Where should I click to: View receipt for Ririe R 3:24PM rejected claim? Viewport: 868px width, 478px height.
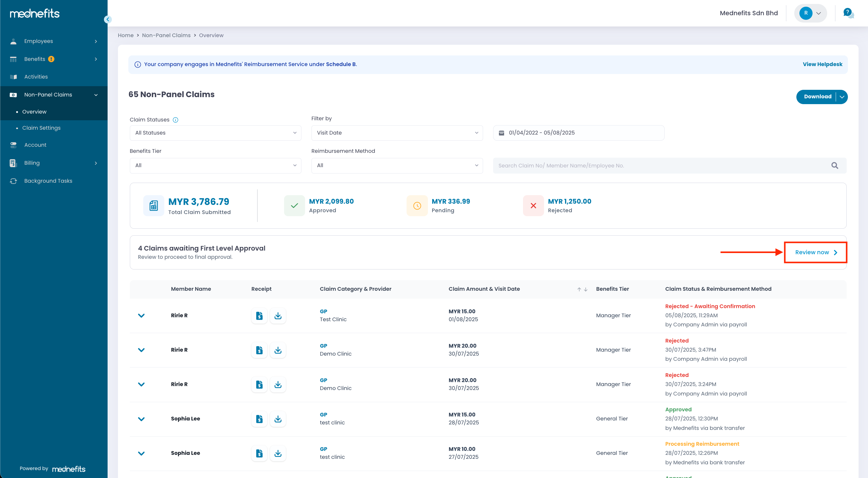259,385
